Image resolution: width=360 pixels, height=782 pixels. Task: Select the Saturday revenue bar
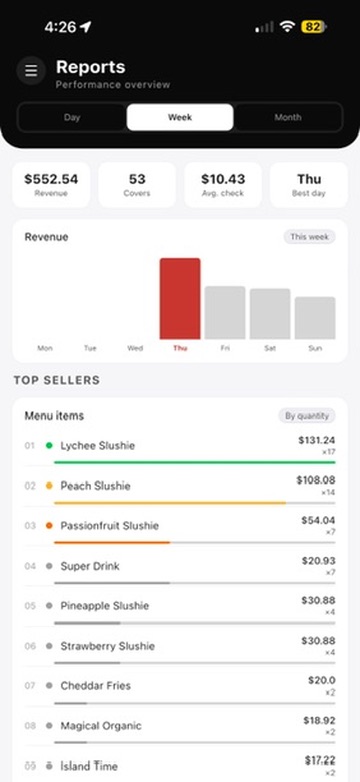(x=270, y=314)
